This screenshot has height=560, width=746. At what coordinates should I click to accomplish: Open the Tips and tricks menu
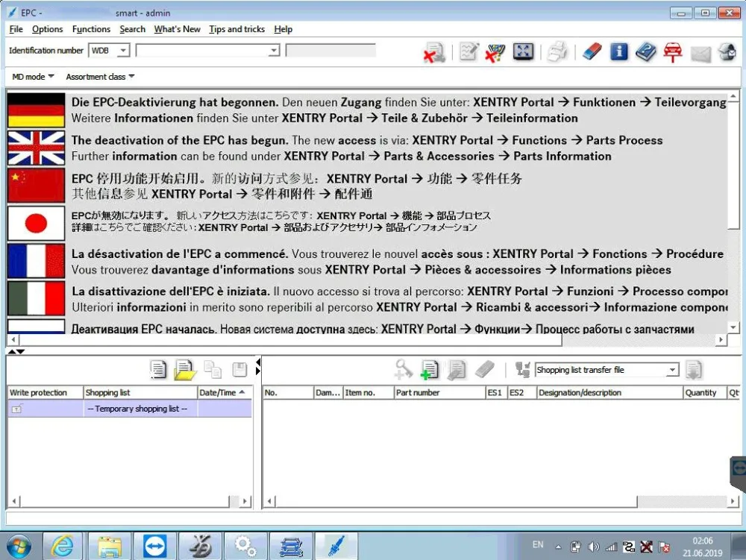click(x=236, y=29)
